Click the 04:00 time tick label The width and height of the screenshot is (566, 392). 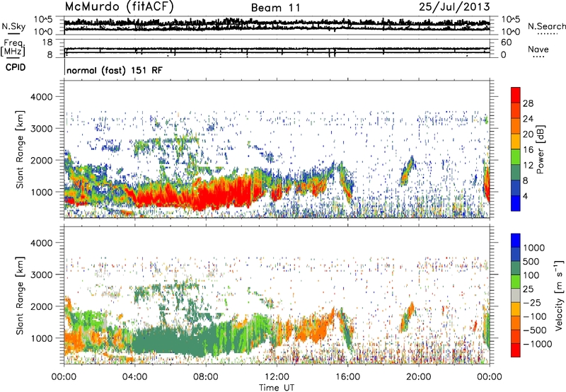pyautogui.click(x=134, y=377)
